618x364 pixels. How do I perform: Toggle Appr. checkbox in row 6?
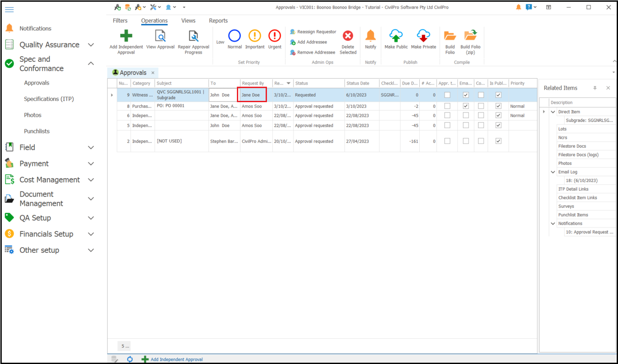447,115
